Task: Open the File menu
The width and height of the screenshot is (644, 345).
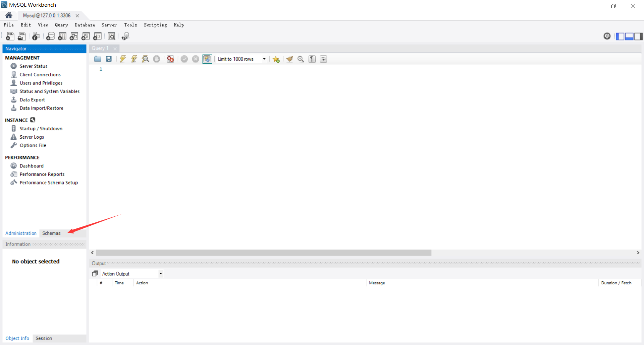Action: tap(9, 25)
